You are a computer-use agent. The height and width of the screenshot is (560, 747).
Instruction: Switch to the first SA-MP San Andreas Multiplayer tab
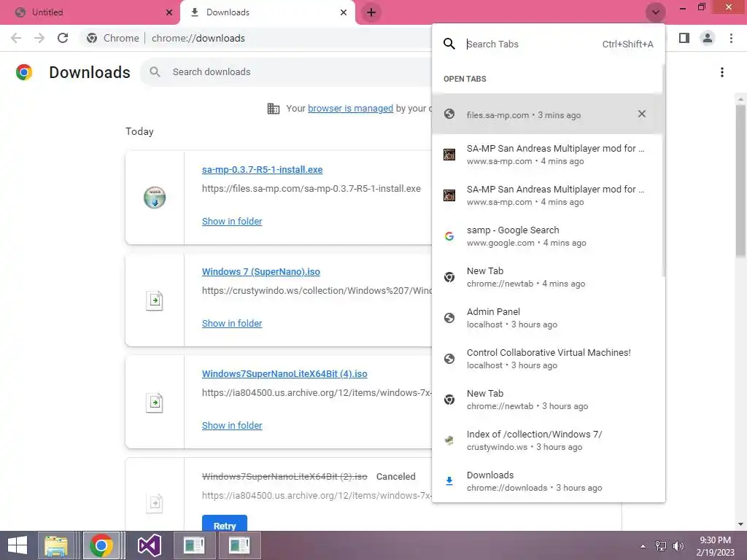(x=547, y=155)
